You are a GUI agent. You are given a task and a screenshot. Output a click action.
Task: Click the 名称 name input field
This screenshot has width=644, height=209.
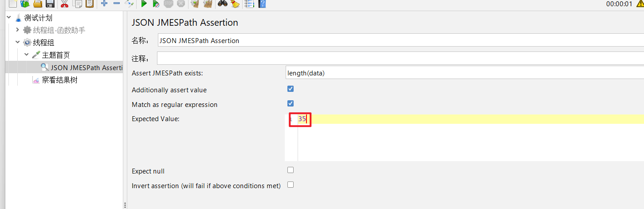point(399,40)
